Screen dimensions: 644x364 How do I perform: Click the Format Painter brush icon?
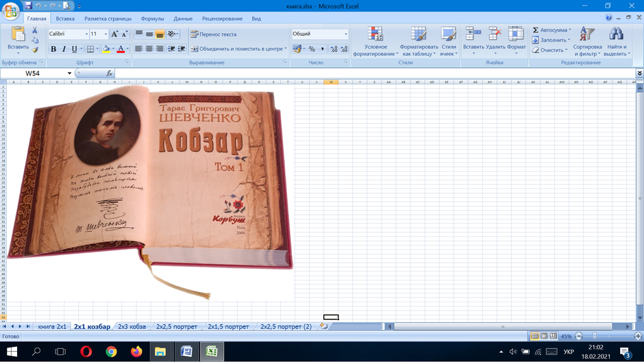[x=35, y=50]
